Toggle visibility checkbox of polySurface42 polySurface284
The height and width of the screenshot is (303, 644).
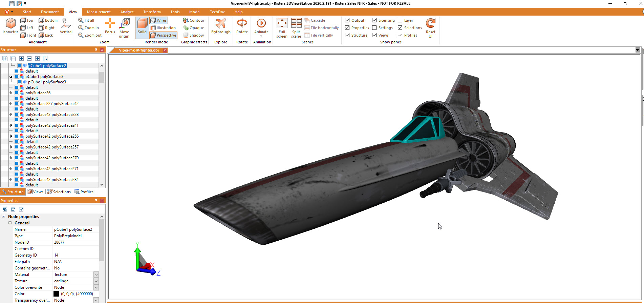tap(17, 180)
